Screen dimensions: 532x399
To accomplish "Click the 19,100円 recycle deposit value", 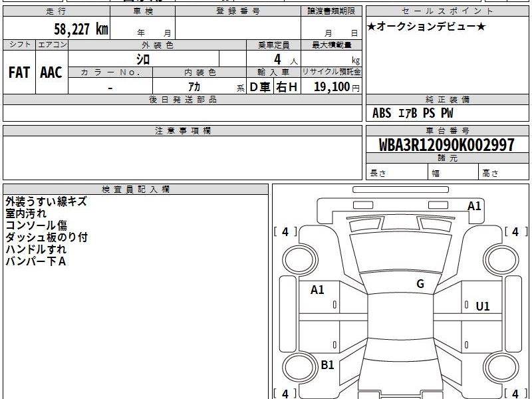I will tap(336, 87).
